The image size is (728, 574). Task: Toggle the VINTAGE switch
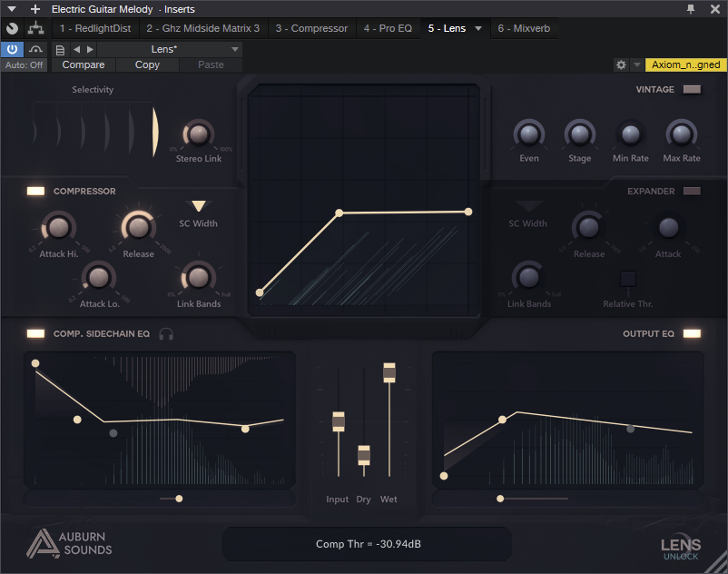click(692, 89)
